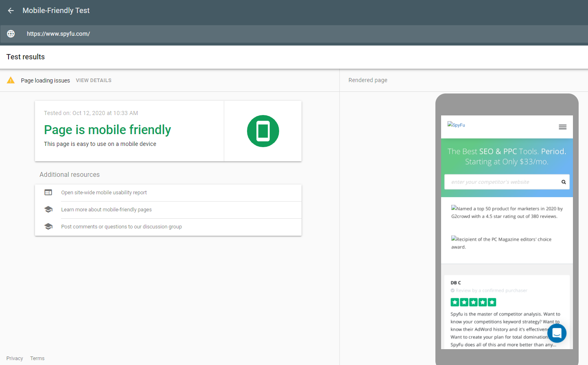The height and width of the screenshot is (365, 588).
Task: Click the graduation cap icon for discussion group
Action: (48, 226)
